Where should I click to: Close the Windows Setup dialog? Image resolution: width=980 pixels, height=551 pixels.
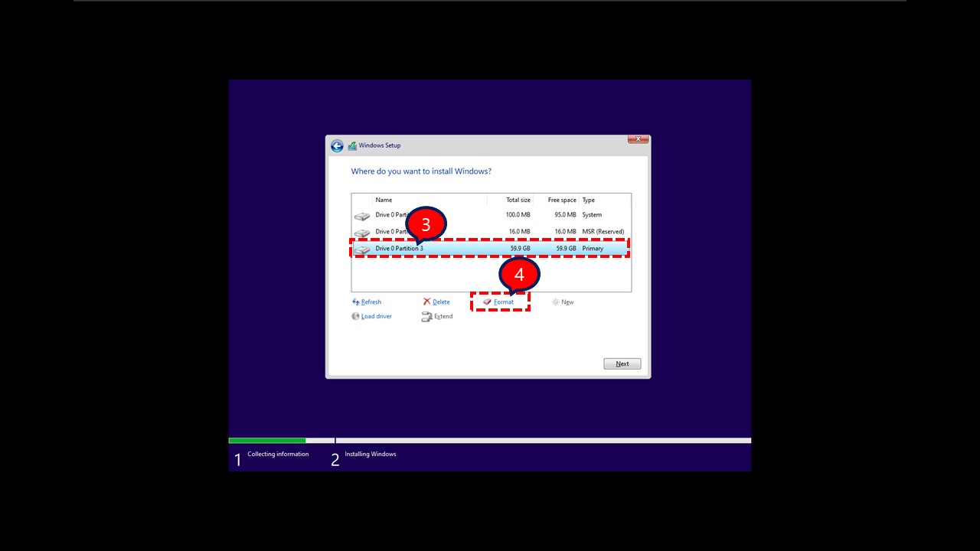click(x=639, y=139)
